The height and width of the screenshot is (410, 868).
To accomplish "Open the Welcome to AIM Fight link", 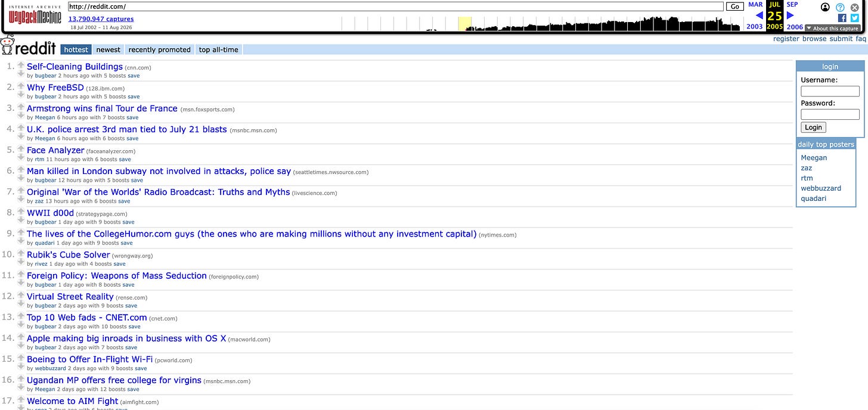I will point(73,401).
